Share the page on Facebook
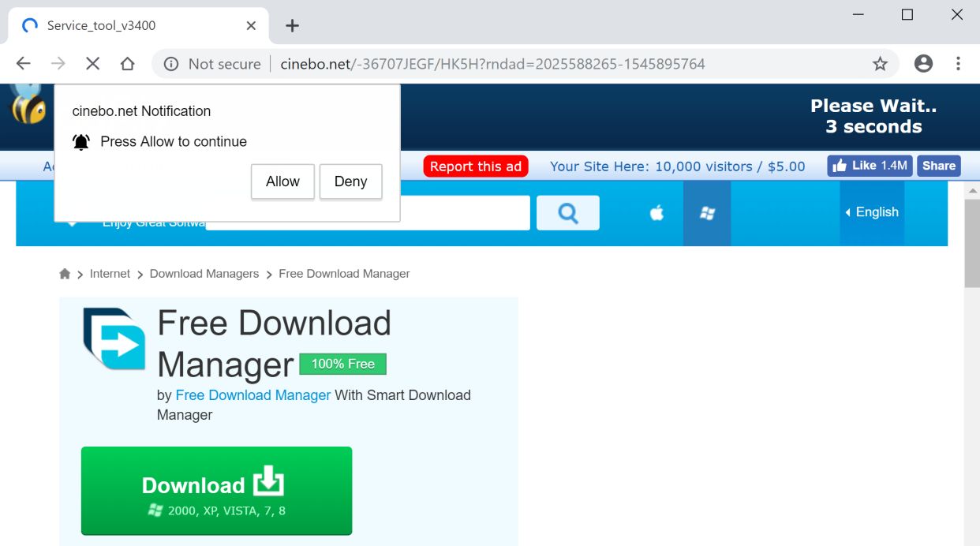This screenshot has width=980, height=546. 939,166
